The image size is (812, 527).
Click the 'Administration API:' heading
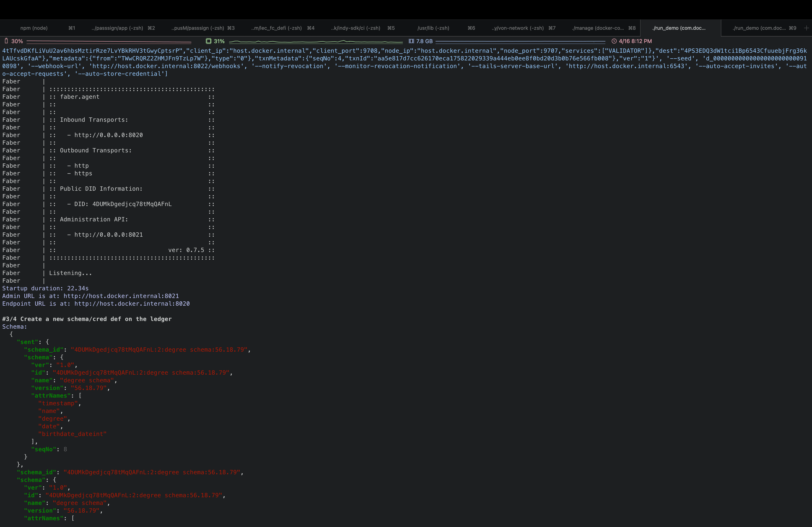[94, 220]
